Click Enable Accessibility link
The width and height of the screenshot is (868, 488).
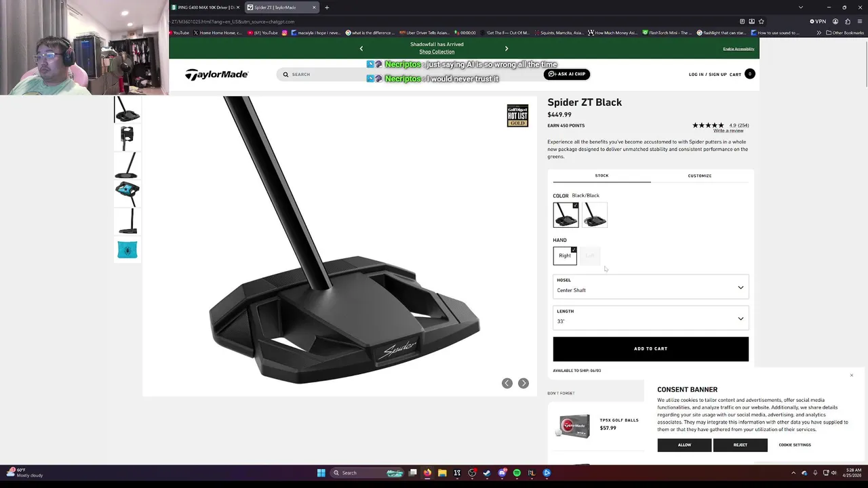738,49
